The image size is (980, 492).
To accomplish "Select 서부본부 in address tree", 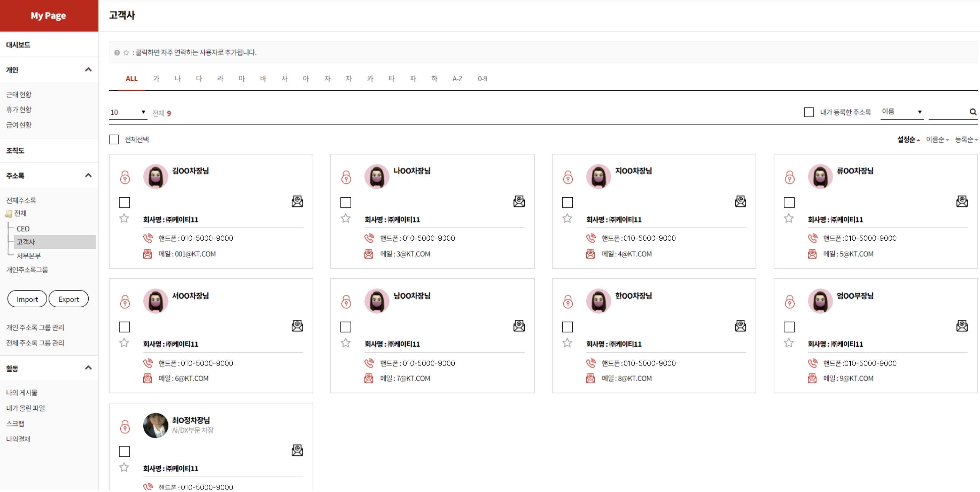I will pos(28,256).
